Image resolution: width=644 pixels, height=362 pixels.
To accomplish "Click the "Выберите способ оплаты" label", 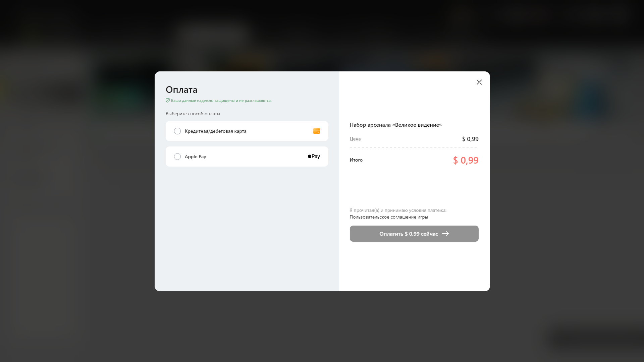I will [193, 114].
